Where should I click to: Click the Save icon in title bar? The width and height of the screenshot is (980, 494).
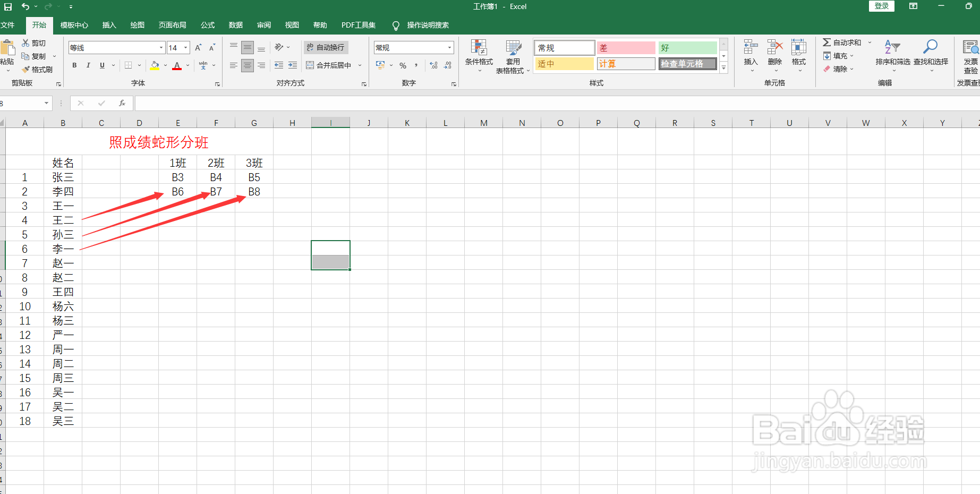pyautogui.click(x=8, y=7)
